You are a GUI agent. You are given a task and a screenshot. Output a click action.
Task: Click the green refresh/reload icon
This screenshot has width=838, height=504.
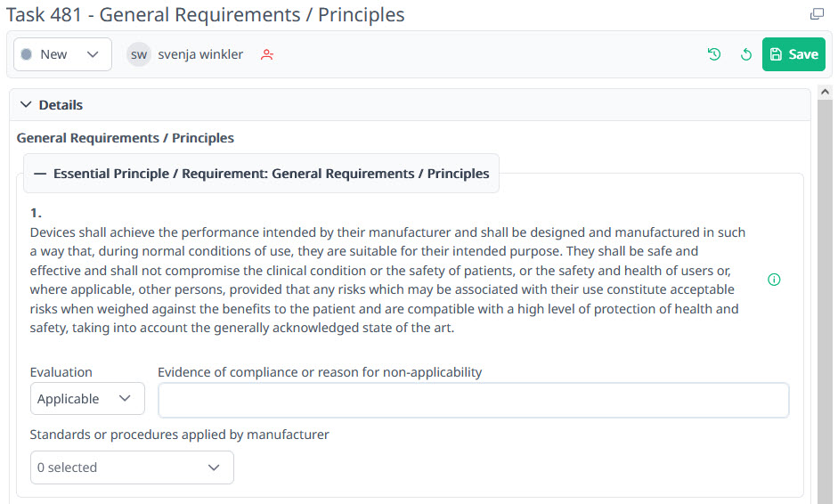746,54
